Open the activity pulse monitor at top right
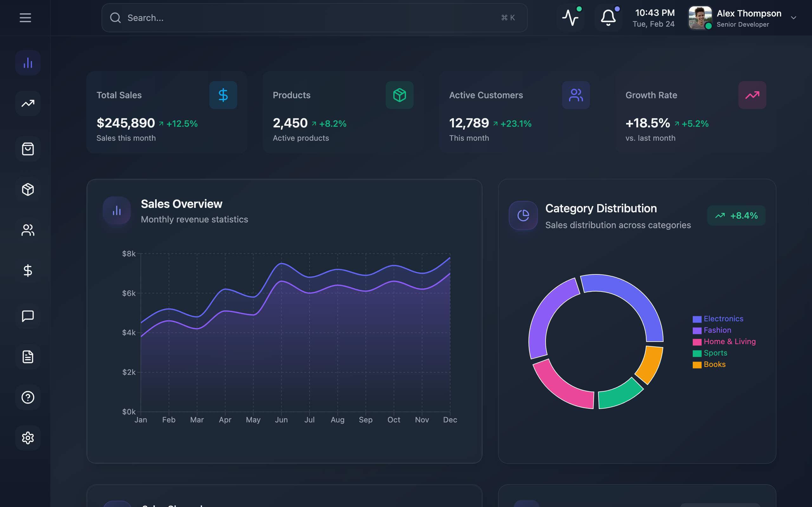812x507 pixels. click(x=571, y=17)
